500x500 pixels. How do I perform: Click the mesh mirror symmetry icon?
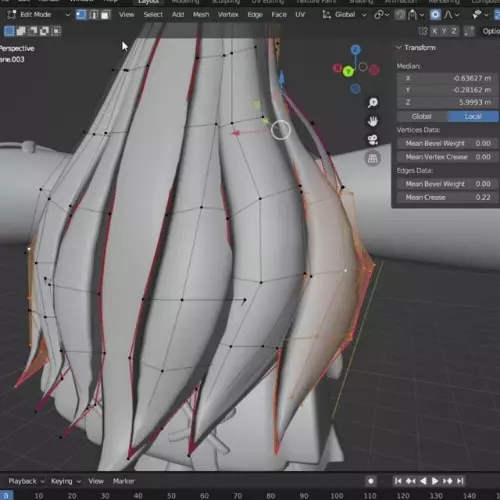pos(423,31)
